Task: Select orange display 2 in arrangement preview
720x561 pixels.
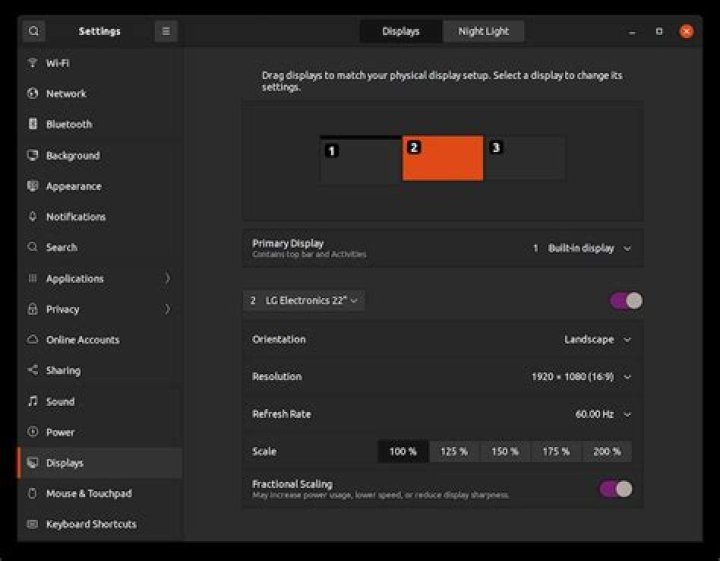Action: [x=443, y=158]
